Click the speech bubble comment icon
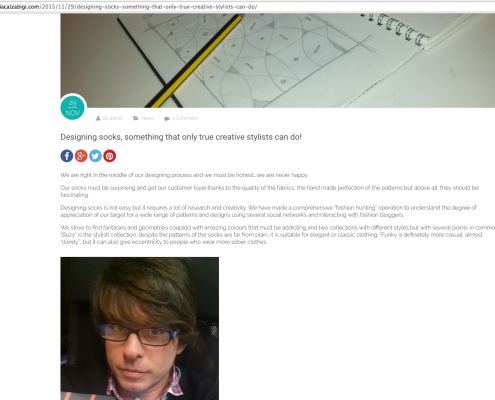The width and height of the screenshot is (495, 400). tap(167, 119)
